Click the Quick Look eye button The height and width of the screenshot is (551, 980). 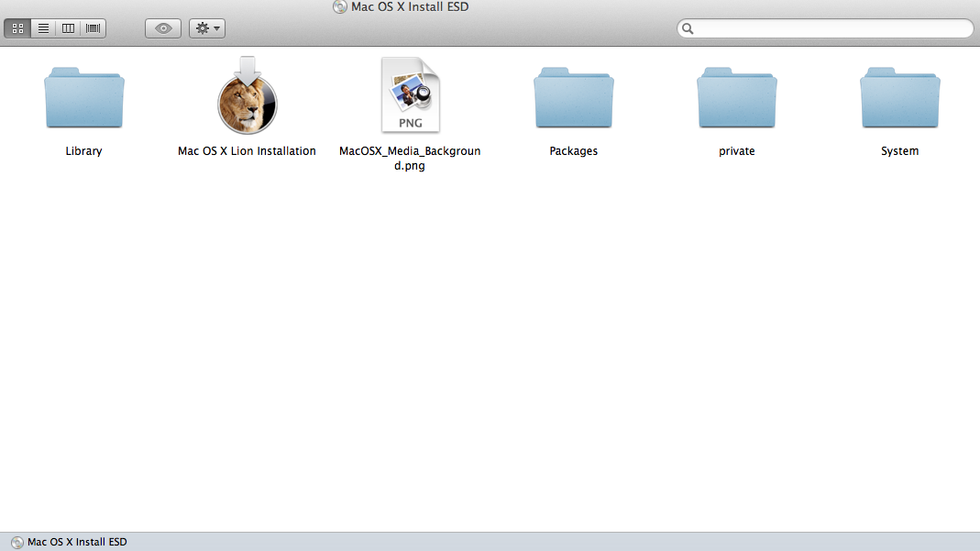[x=163, y=28]
